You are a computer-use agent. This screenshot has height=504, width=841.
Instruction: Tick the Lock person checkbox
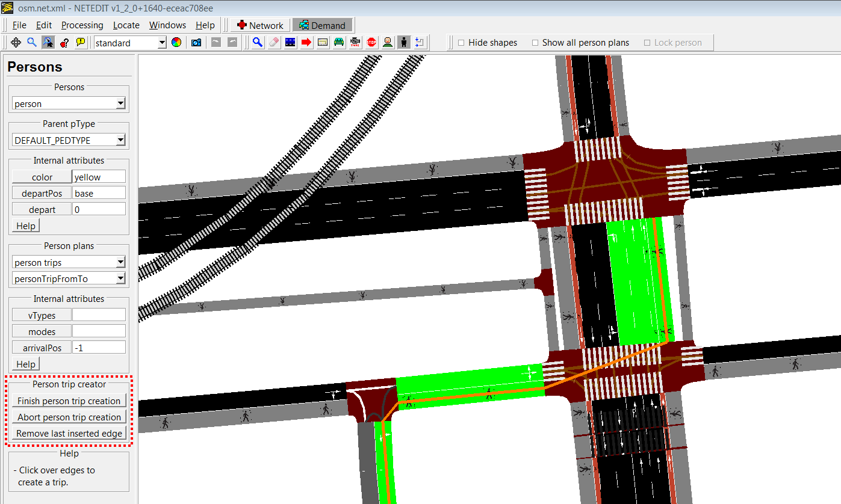(647, 43)
